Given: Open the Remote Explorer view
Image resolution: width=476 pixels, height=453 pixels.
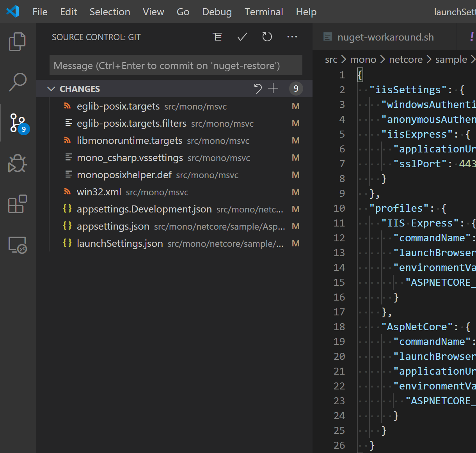Looking at the screenshot, I should coord(17,245).
